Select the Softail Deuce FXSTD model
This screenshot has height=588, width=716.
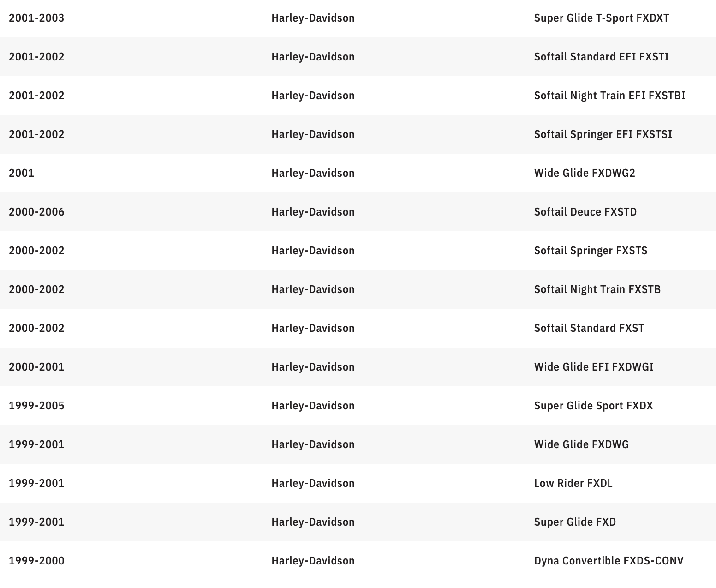tap(585, 212)
